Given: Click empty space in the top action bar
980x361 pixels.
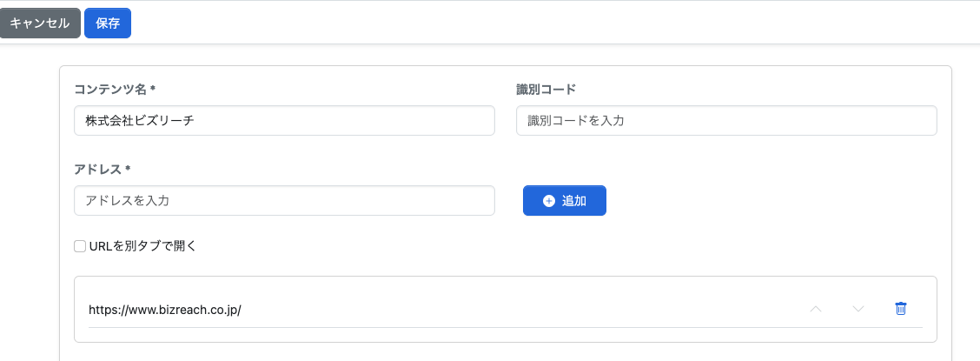Looking at the screenshot, I should click(x=550, y=23).
